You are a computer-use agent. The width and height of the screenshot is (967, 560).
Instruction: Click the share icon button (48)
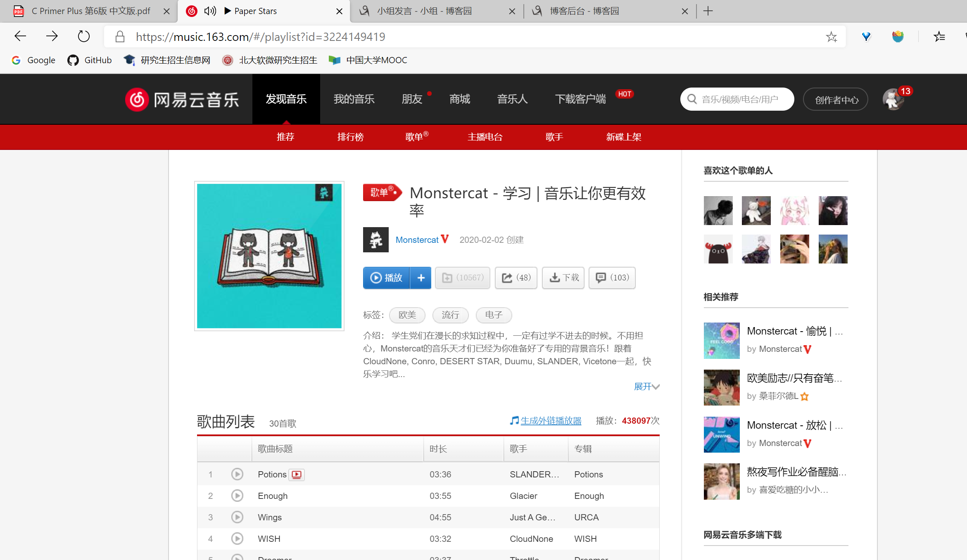[516, 278]
